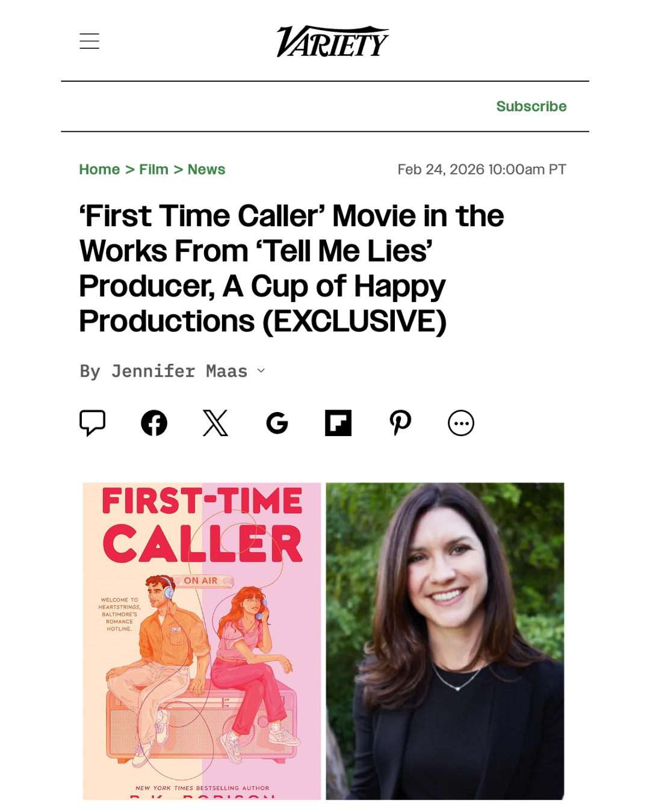The image size is (650, 812).
Task: Open the smiling woman's portrait photo
Action: pos(445,641)
